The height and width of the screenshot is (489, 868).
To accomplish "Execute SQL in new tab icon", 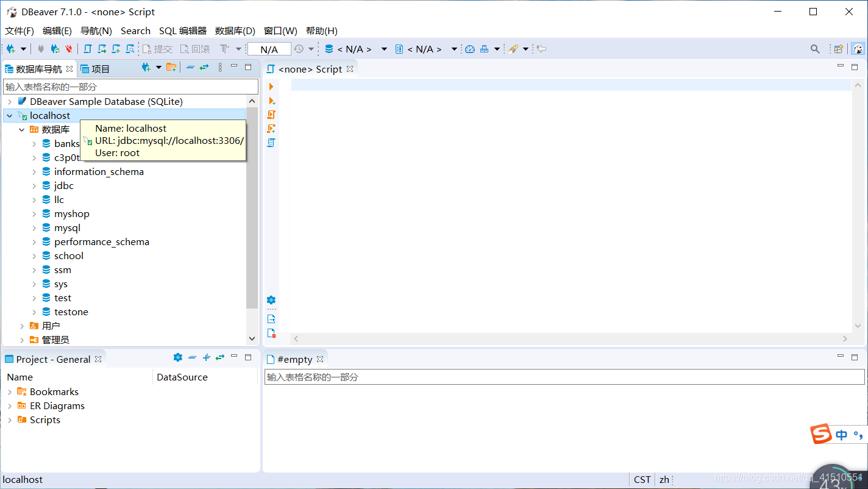I will tap(271, 101).
